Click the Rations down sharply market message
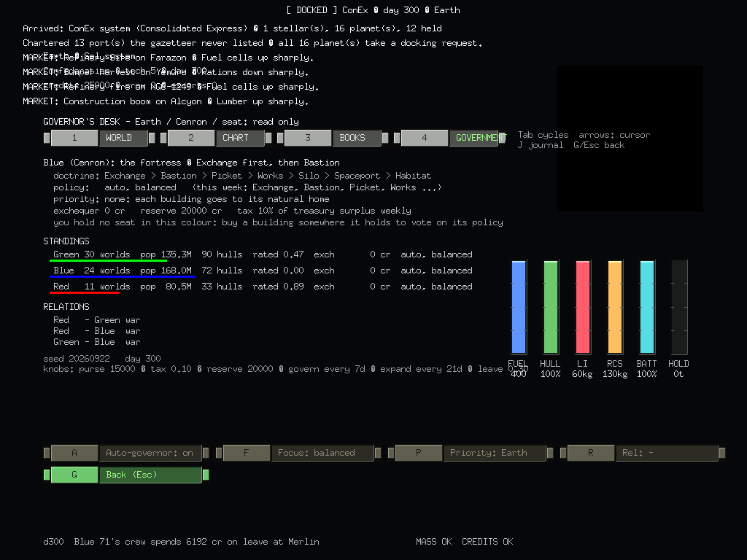 coord(166,72)
